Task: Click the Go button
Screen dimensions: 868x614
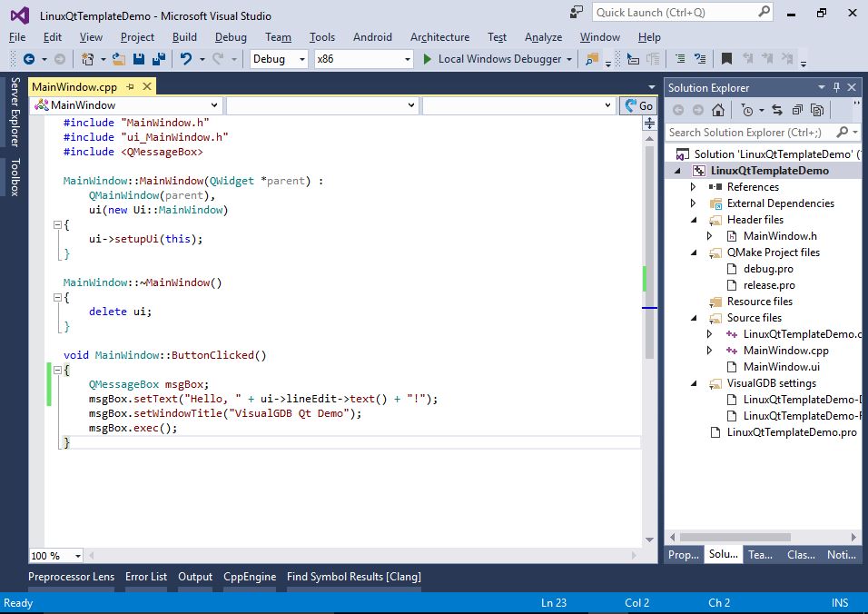Action: [x=638, y=105]
